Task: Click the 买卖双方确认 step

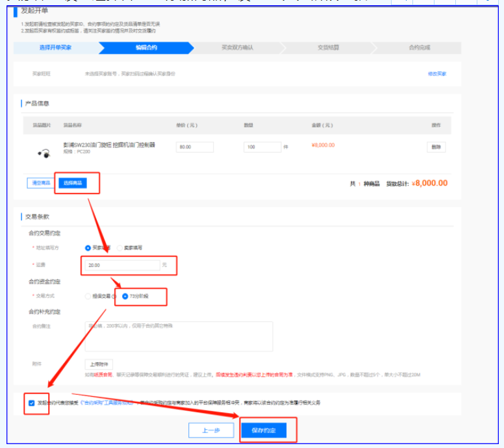Action: point(237,48)
